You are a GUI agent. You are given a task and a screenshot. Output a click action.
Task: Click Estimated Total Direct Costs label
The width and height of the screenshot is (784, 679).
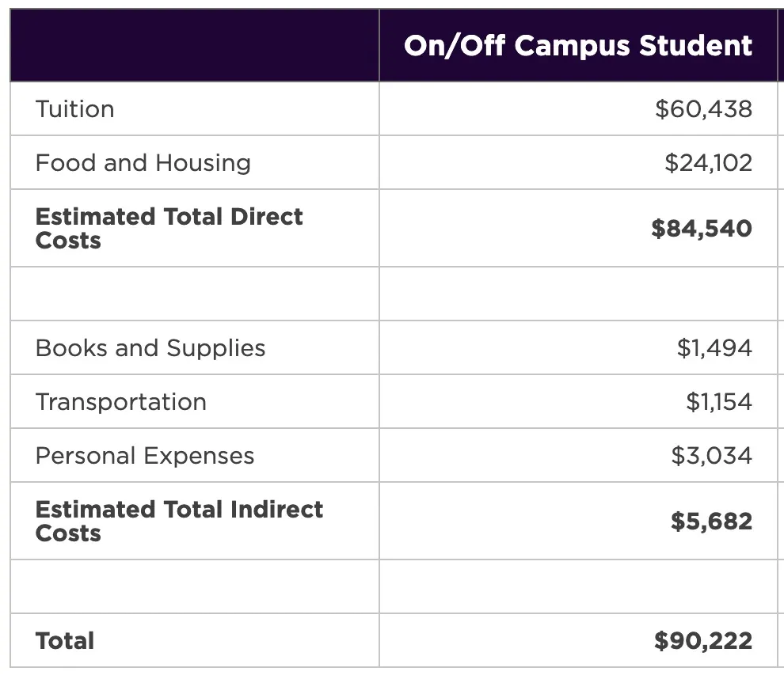tap(169, 228)
